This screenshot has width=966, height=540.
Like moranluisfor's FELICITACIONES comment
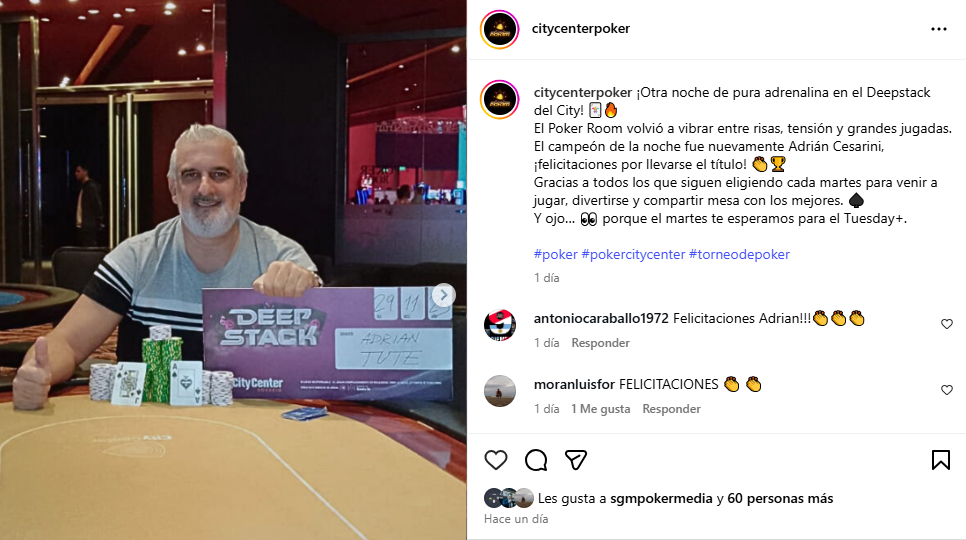click(x=947, y=390)
